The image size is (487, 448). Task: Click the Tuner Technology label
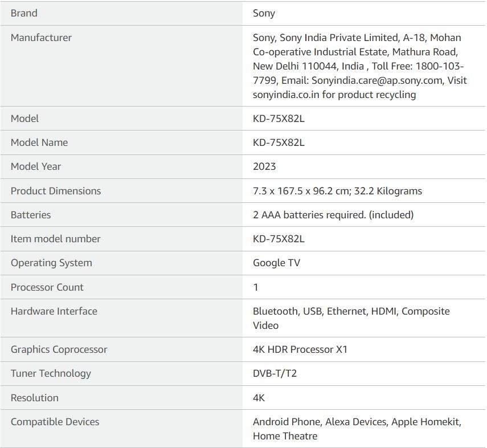51,373
